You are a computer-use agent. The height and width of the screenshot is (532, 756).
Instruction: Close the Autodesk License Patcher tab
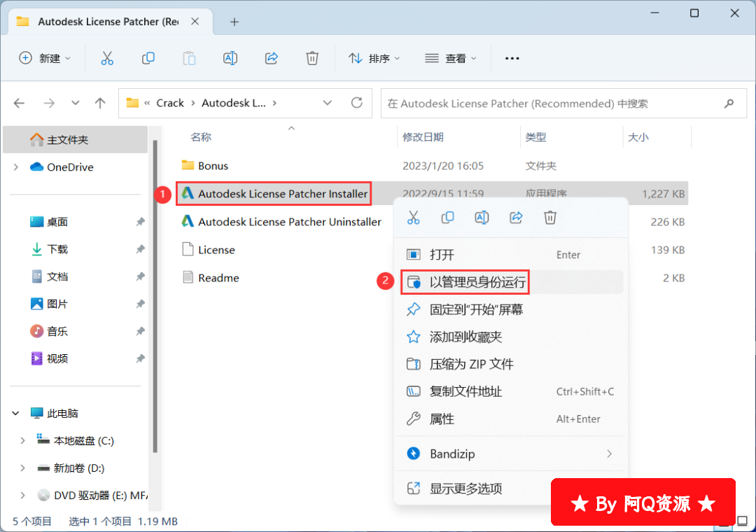tap(195, 22)
